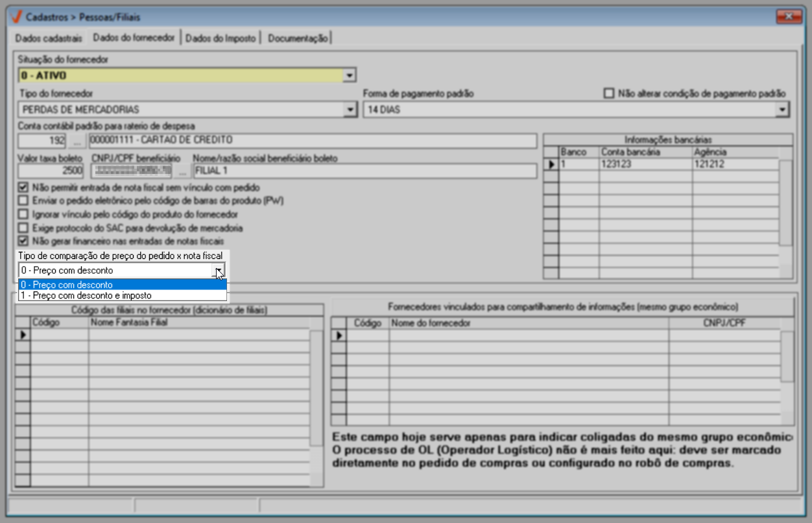
Task: Switch to the Dados cadastrais tab
Action: [x=49, y=38]
